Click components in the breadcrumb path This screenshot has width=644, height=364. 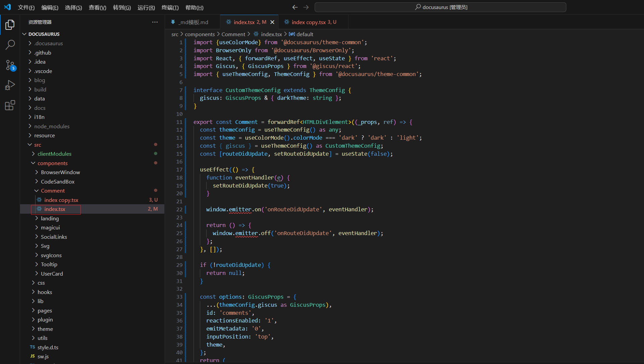200,34
